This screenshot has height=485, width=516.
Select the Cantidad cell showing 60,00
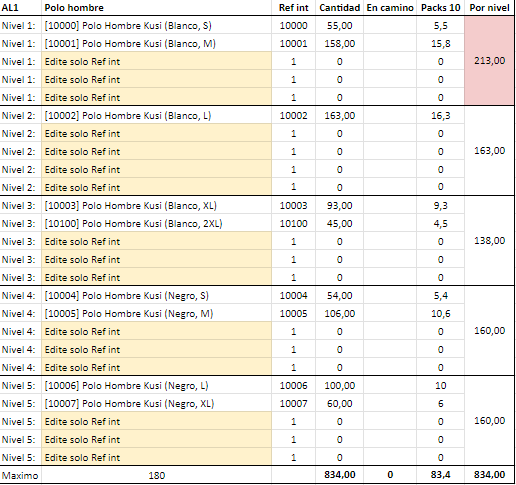click(x=339, y=404)
